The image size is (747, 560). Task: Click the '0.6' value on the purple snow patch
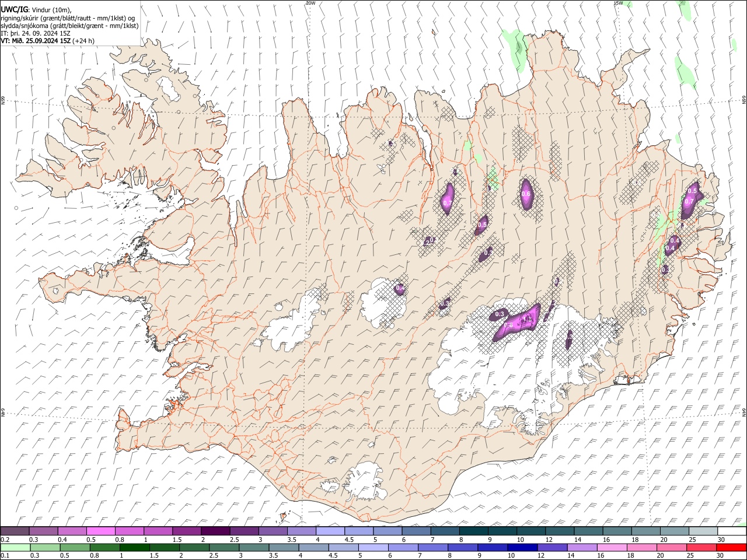click(526, 194)
